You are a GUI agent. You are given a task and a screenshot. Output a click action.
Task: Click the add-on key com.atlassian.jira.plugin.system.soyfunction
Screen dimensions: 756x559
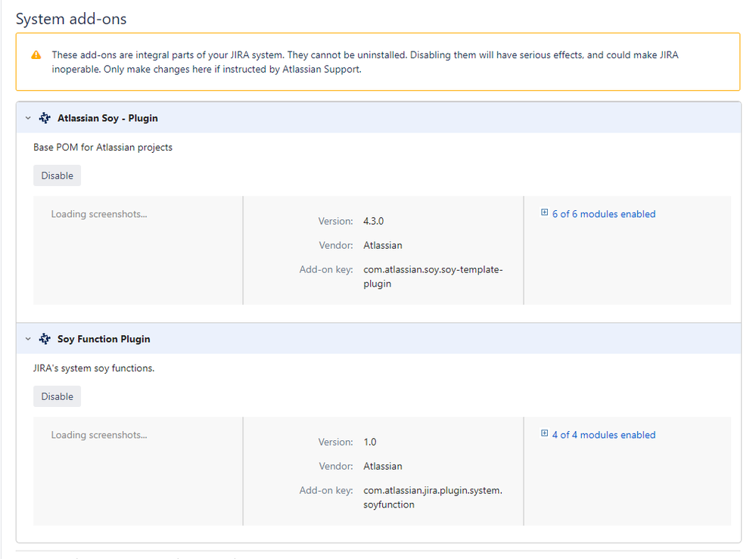click(x=433, y=497)
